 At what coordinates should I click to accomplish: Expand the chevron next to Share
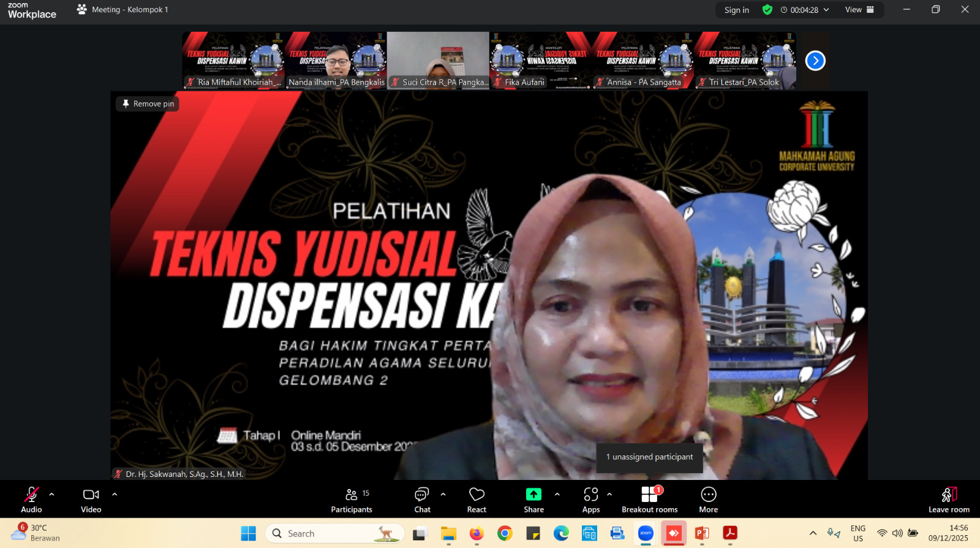click(557, 494)
